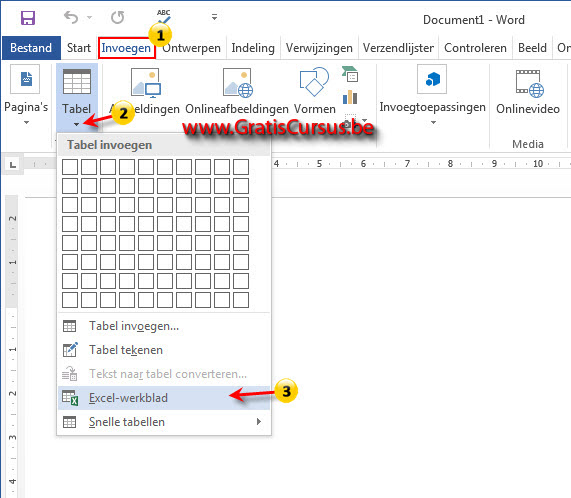Click the Undo arrow icon
Viewport: 571px width, 498px height.
click(x=71, y=17)
